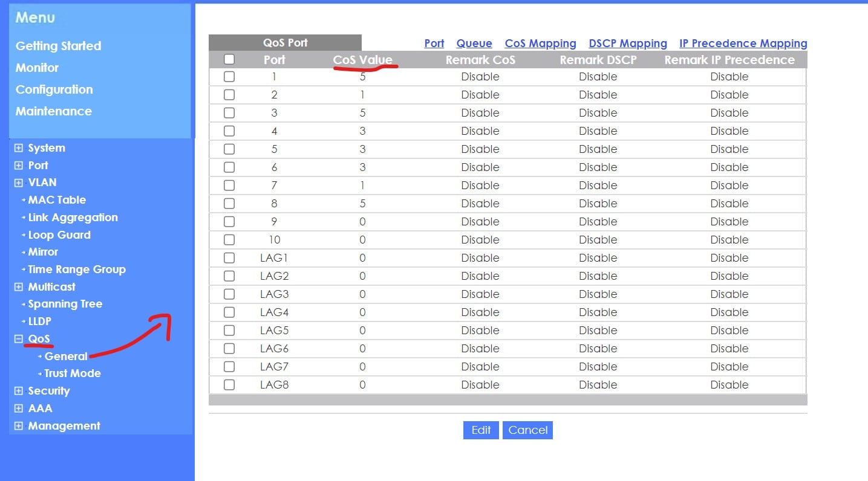Open the Trust Mode item
Image resolution: width=868 pixels, height=481 pixels.
(73, 373)
